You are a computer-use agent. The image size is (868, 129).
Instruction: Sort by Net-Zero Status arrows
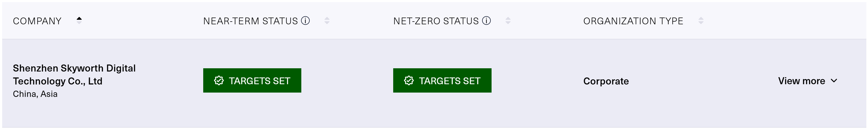(508, 21)
